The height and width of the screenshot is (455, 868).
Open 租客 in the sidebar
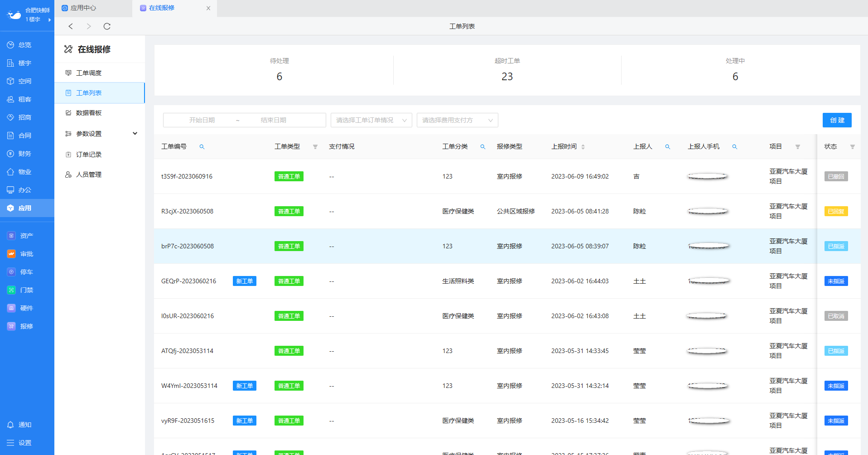pyautogui.click(x=27, y=99)
